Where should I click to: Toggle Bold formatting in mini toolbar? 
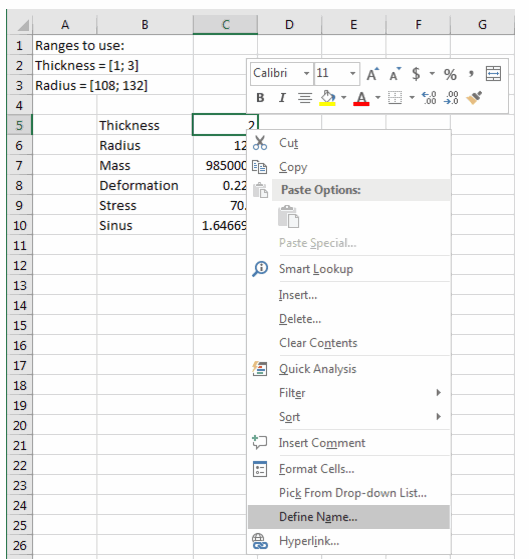coord(260,97)
